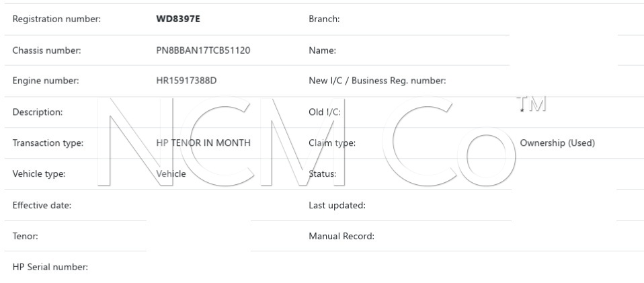Select the Last updated label
This screenshot has width=644, height=283.
[x=337, y=206]
